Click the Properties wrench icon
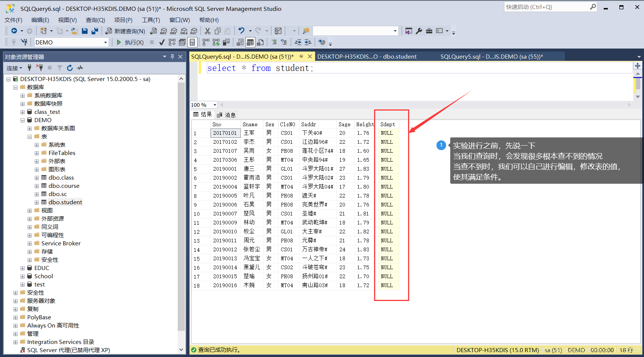The width and height of the screenshot is (644, 357). [x=419, y=31]
